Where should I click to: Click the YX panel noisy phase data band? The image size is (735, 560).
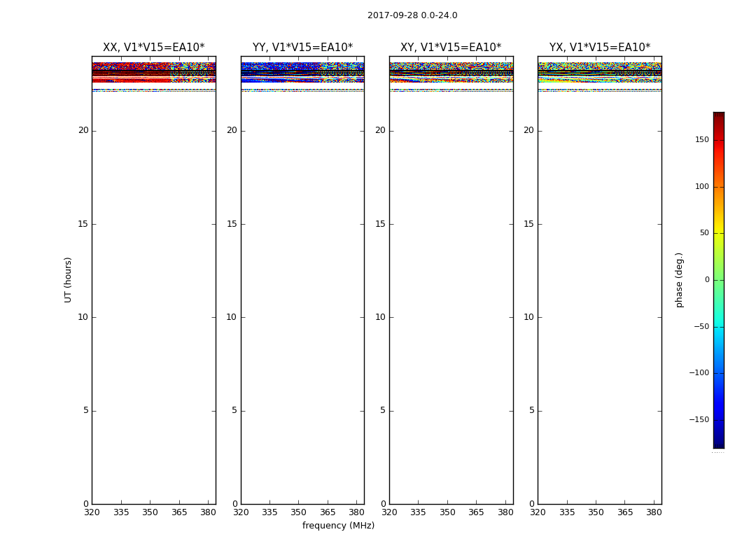[x=600, y=73]
